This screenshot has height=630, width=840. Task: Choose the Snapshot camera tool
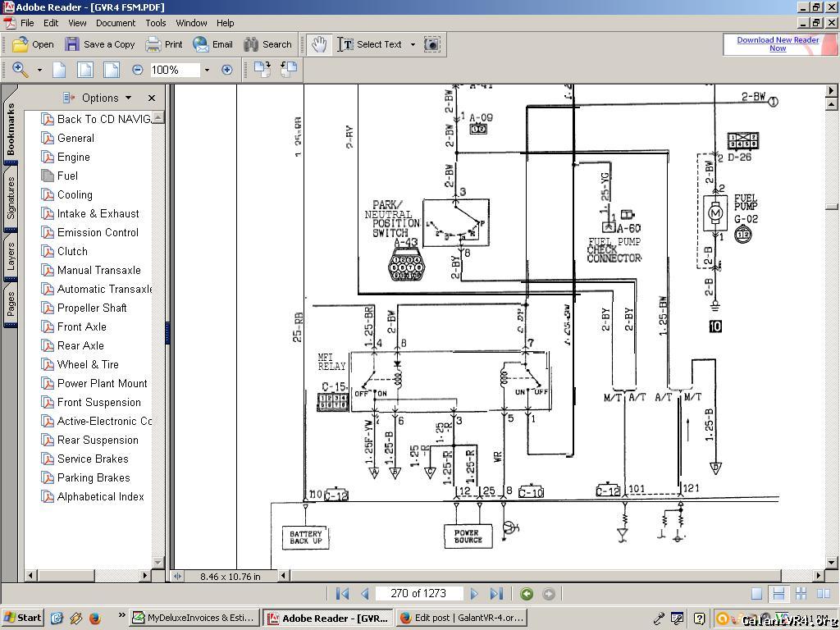pos(431,44)
